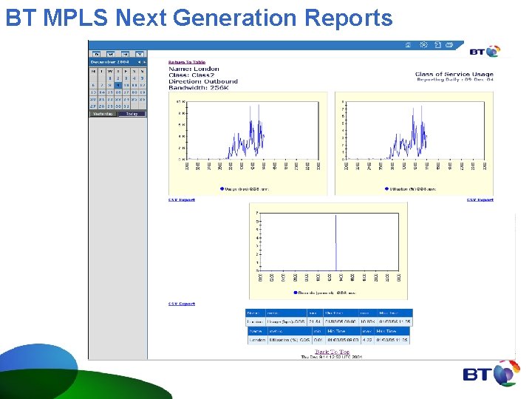The height and width of the screenshot is (399, 532).
Task: Click the 'Utilisation (%) COS' table cell
Action: point(290,340)
